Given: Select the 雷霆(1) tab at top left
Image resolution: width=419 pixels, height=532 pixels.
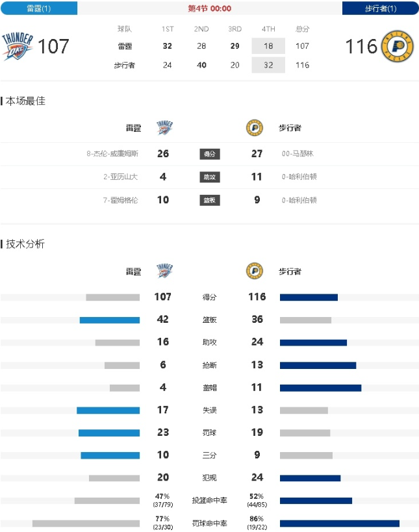Looking at the screenshot, I should 39,8.
